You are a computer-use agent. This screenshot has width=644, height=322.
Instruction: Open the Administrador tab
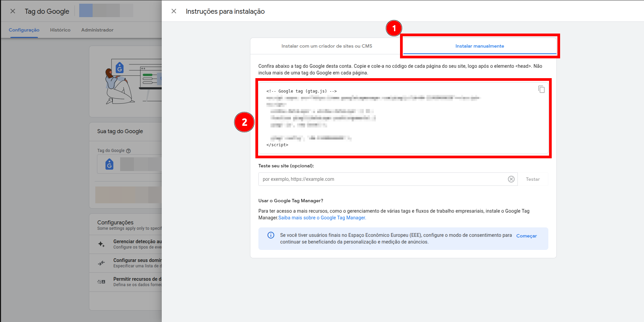[x=97, y=30]
